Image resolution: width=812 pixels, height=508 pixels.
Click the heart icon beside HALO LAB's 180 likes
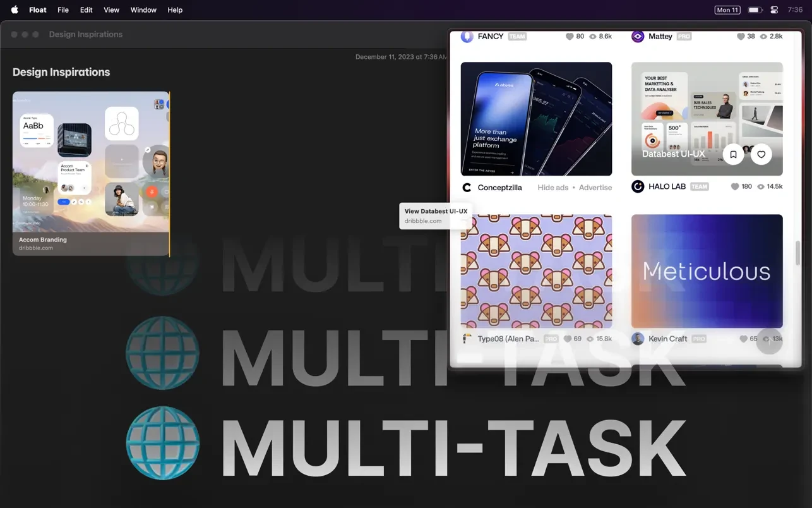(x=735, y=187)
